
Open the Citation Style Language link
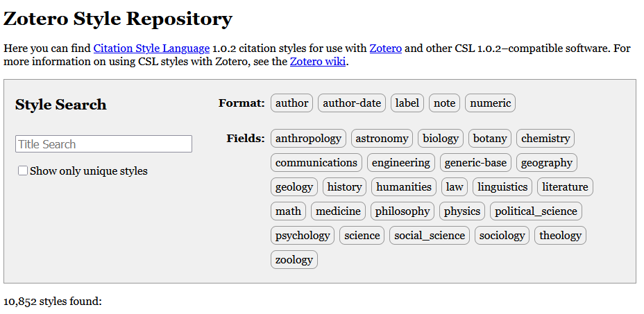pyautogui.click(x=151, y=49)
